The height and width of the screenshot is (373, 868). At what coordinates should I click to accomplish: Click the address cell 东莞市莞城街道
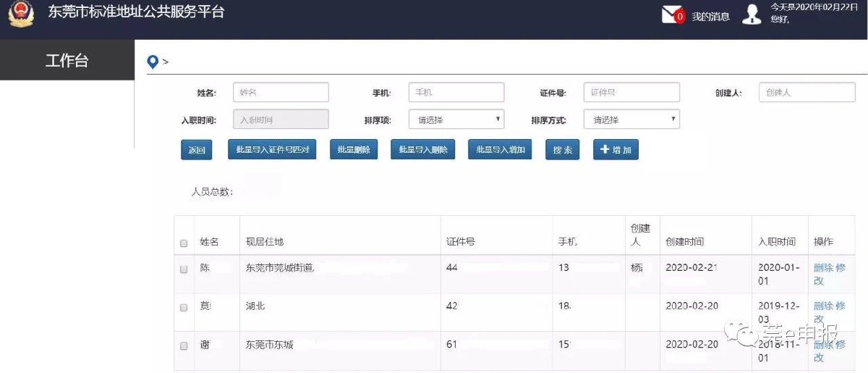click(x=280, y=268)
